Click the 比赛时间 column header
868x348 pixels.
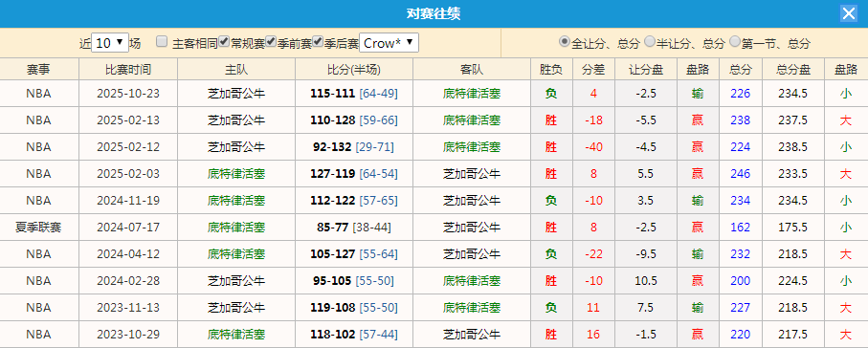click(x=128, y=69)
